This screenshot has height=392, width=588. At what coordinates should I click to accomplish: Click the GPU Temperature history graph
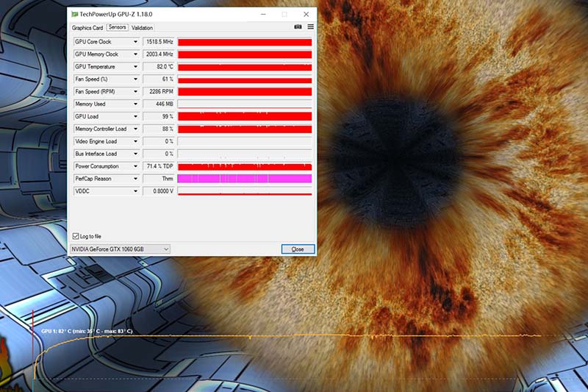coord(245,67)
